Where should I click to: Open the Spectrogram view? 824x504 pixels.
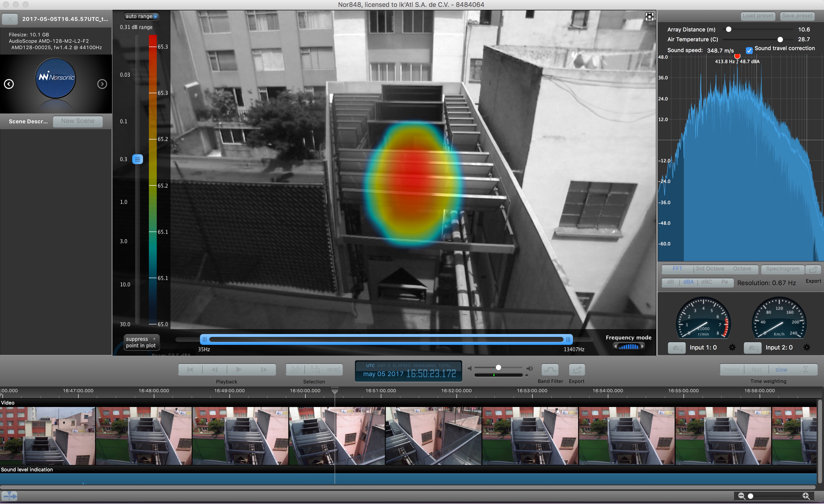tap(782, 269)
